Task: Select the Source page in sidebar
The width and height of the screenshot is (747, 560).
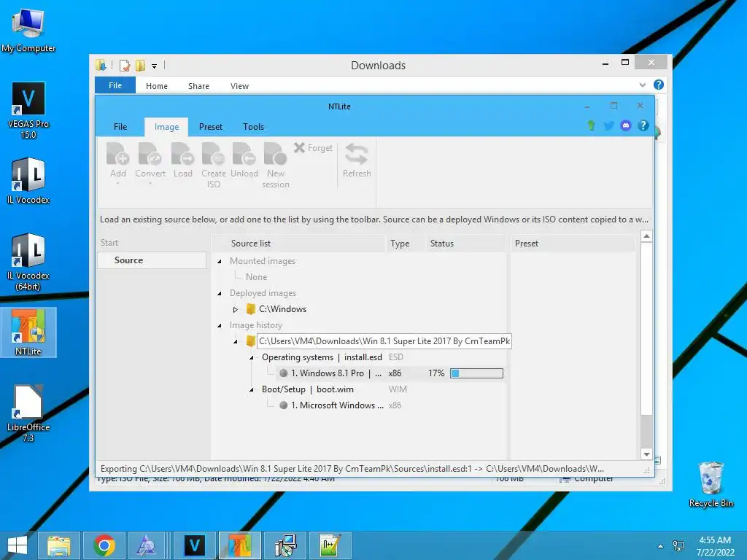Action: click(x=152, y=260)
